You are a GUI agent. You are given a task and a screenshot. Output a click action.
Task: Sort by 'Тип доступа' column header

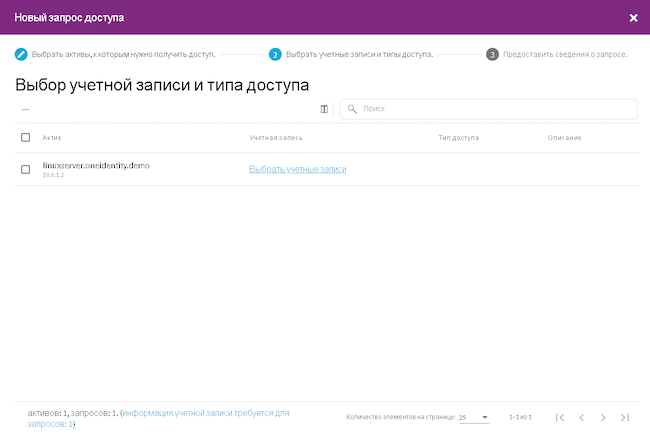[458, 138]
